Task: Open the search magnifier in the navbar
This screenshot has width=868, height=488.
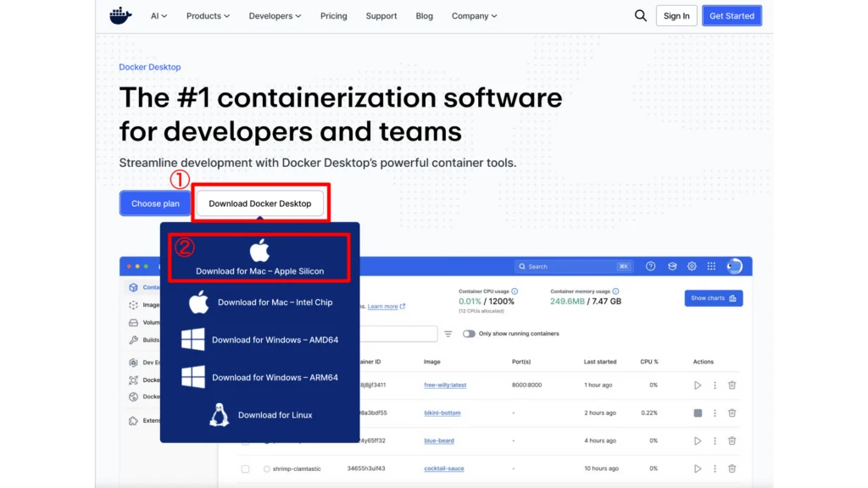Action: pyautogui.click(x=641, y=15)
